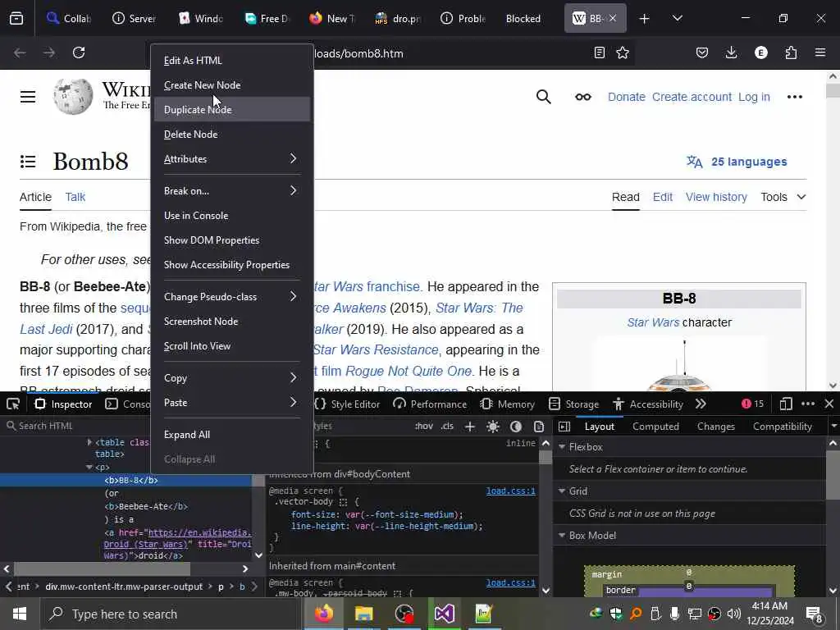
Task: Collapse the Flexbox section
Action: pyautogui.click(x=562, y=447)
